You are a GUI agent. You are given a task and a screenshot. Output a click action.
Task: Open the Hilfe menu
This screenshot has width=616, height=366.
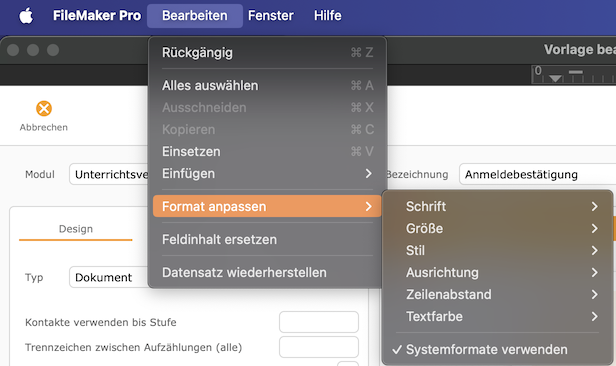(x=328, y=16)
